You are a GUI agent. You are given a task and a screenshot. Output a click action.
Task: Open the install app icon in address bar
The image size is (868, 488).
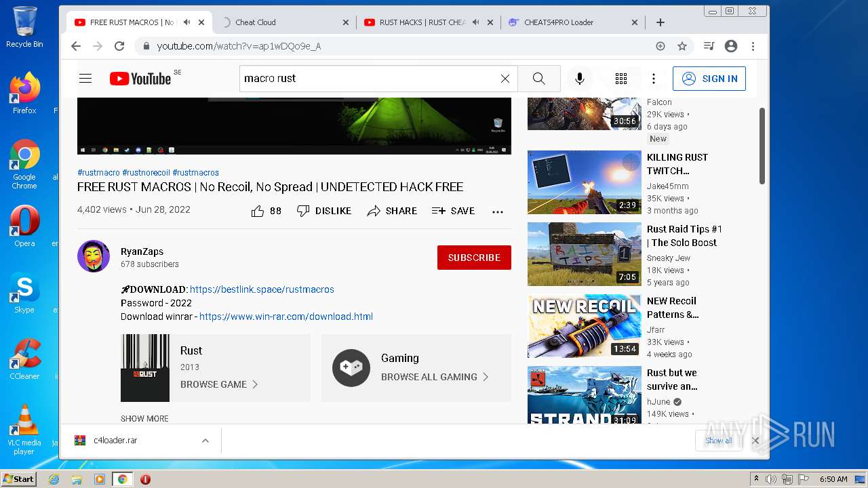click(660, 46)
